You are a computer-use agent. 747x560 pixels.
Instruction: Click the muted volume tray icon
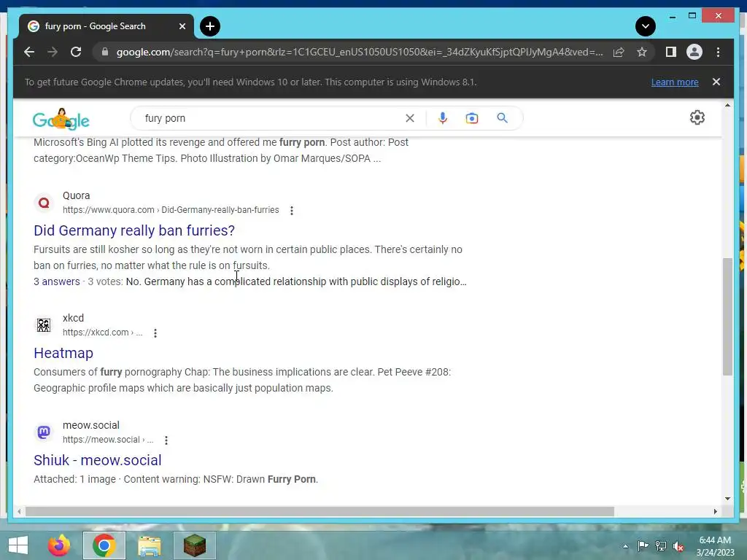678,546
